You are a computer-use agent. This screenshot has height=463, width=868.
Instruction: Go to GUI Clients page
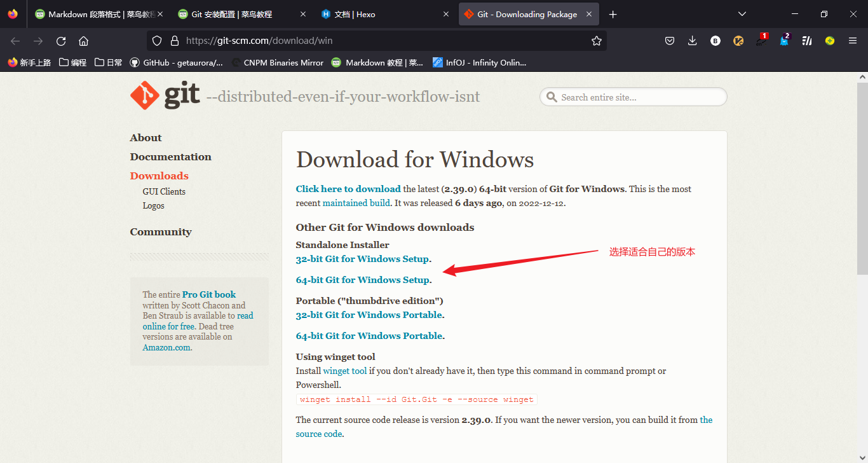[x=164, y=191]
